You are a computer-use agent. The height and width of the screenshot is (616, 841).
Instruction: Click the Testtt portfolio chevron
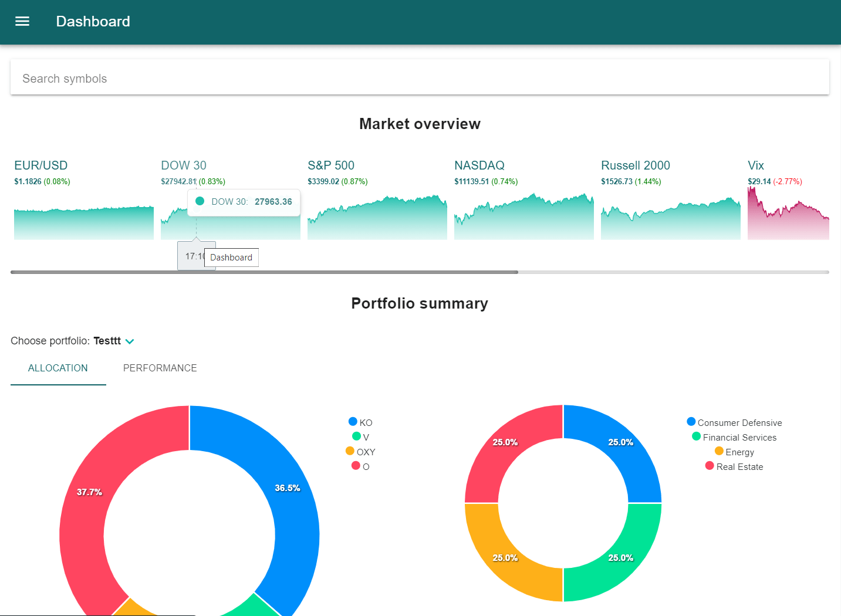[x=129, y=341]
